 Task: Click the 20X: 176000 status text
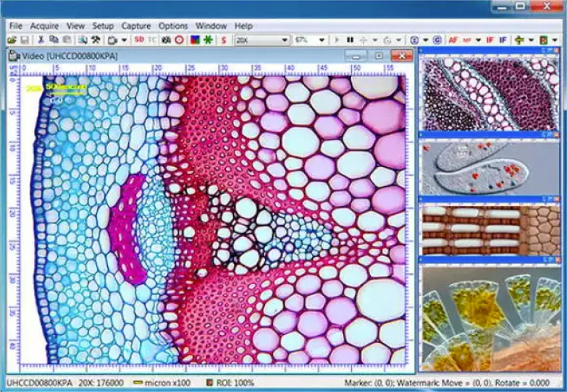[101, 383]
